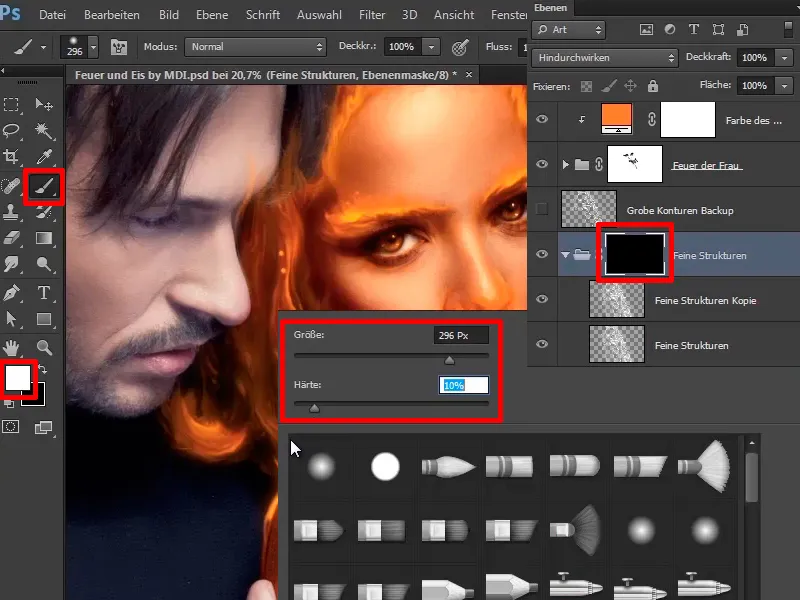Filter layers by adjustment layers icon
800x600 pixels.
[670, 30]
